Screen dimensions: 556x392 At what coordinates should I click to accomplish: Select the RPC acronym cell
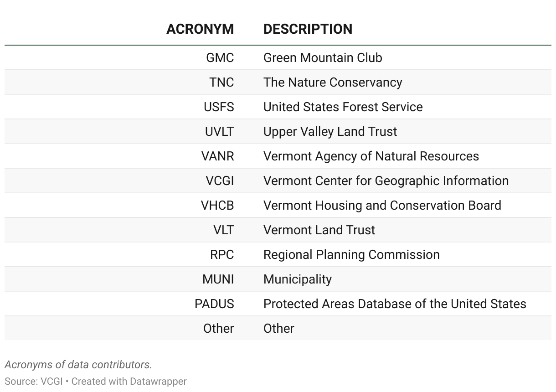pos(222,255)
